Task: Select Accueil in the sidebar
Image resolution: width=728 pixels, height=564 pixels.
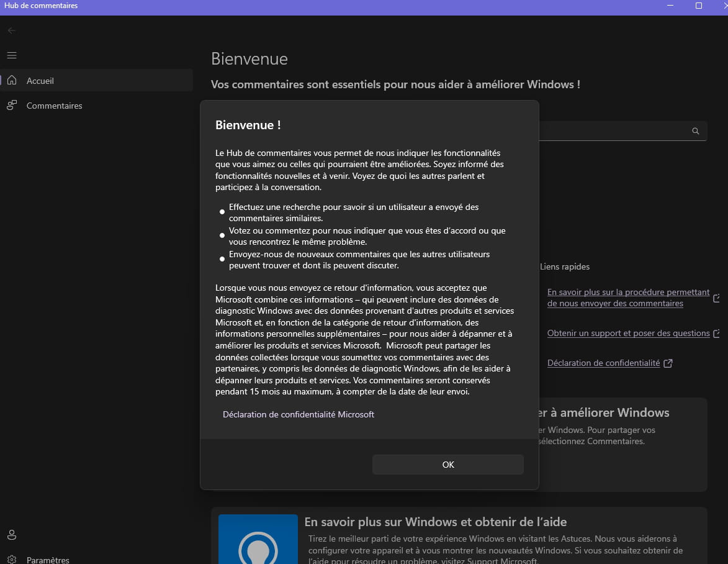Action: pyautogui.click(x=97, y=80)
